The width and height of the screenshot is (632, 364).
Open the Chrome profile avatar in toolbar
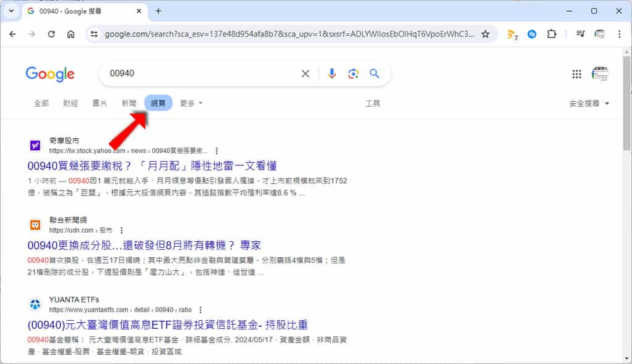(600, 35)
